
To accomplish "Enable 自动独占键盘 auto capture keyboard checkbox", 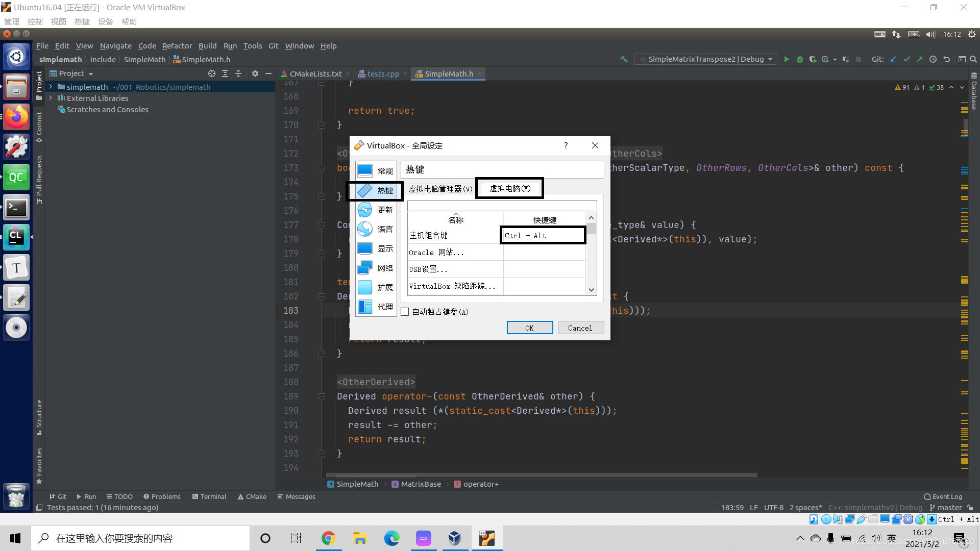I will pos(405,312).
